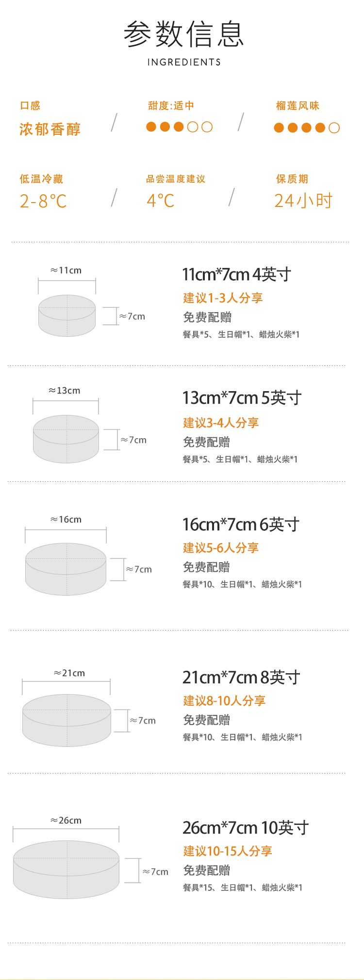364x980 pixels.
Task: Click the last empty sweetness dot
Action: [207, 127]
